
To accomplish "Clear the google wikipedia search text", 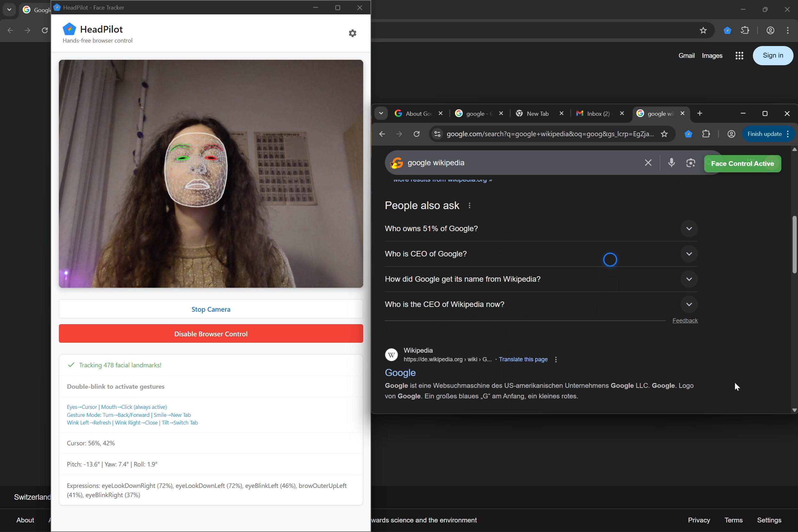I will point(648,163).
